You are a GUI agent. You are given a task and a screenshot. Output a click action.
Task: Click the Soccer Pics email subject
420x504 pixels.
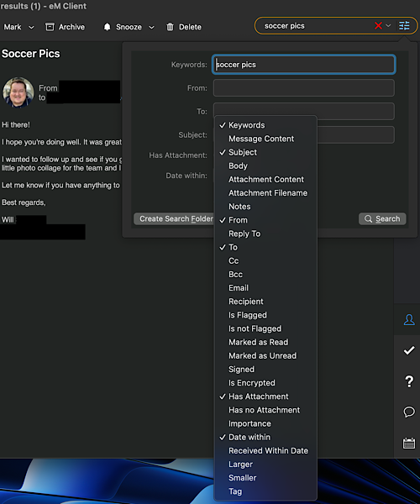(31, 54)
